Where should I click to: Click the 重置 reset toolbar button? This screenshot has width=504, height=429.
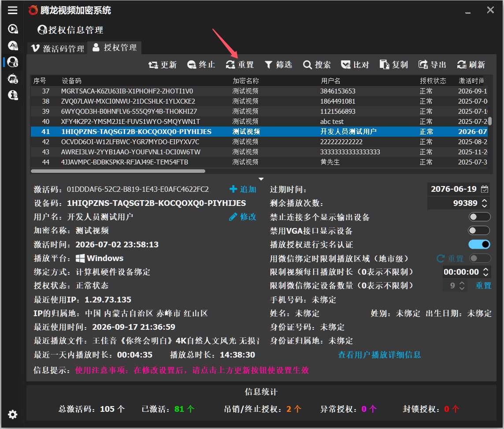coord(240,65)
